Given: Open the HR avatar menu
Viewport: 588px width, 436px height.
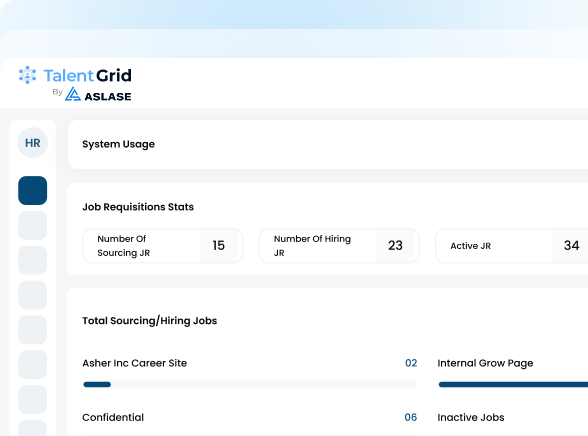Looking at the screenshot, I should (x=33, y=142).
